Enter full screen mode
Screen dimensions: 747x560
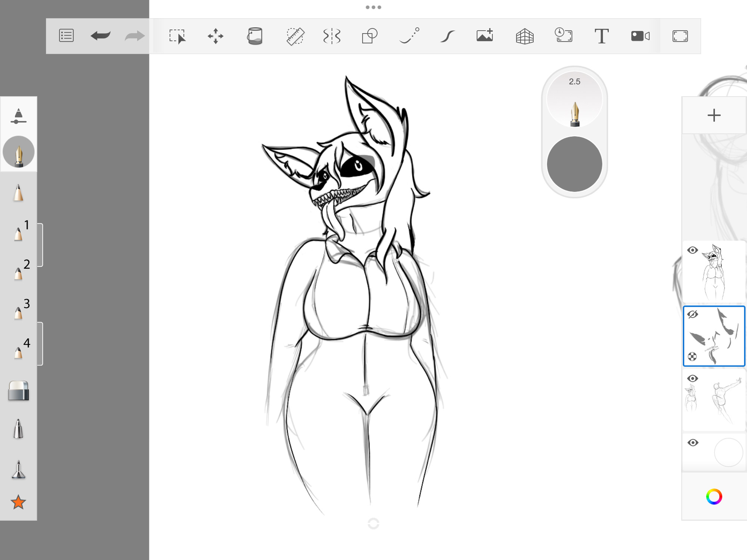(x=680, y=36)
